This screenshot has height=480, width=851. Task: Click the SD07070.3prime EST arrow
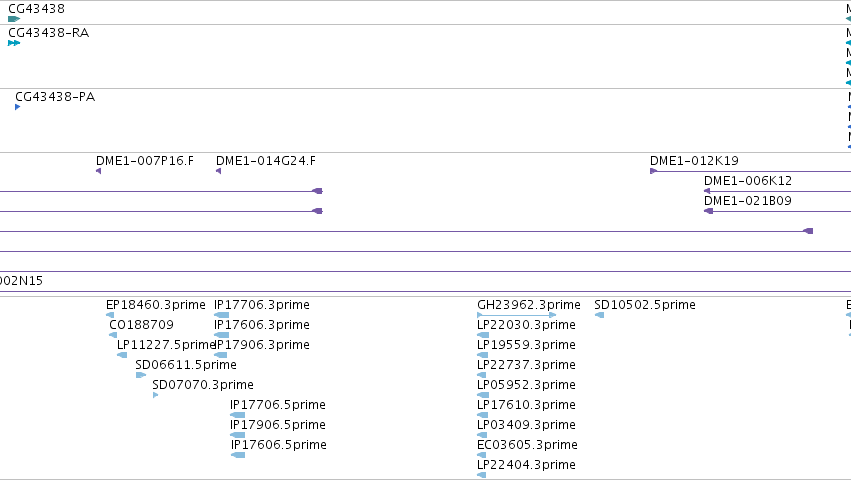pos(155,395)
